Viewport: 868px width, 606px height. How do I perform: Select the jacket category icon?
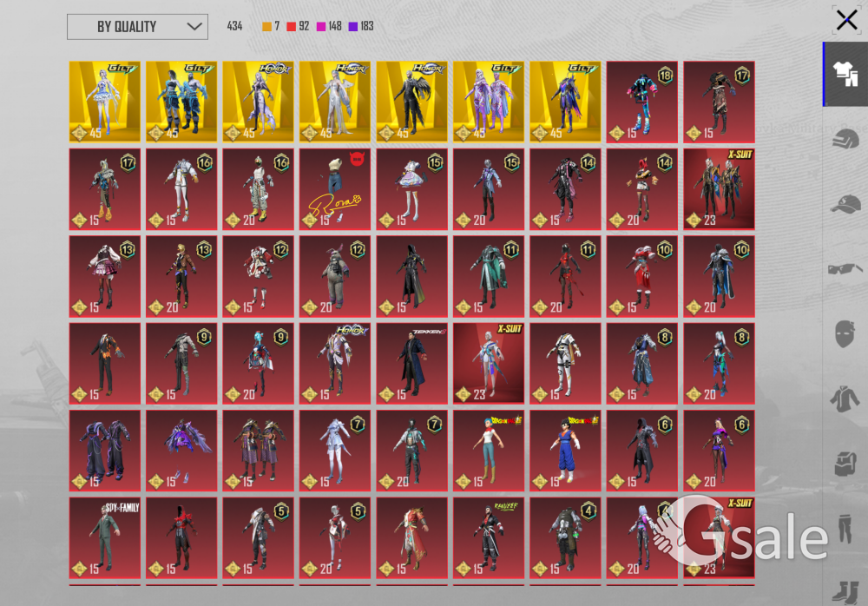click(x=845, y=399)
